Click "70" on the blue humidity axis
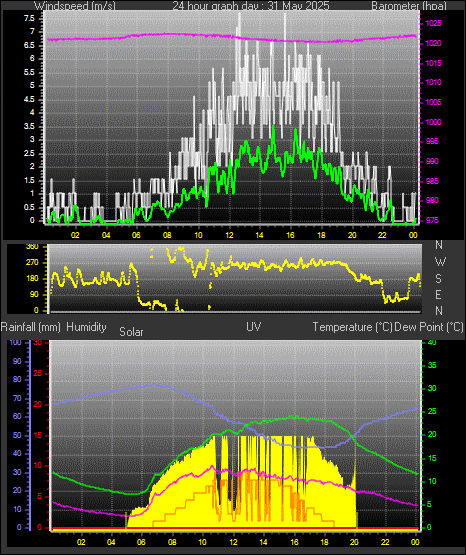The width and height of the screenshot is (466, 555). [x=17, y=398]
